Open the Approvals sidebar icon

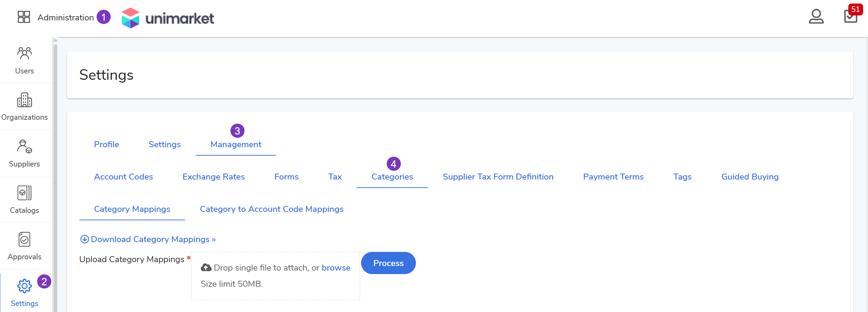coord(24,240)
